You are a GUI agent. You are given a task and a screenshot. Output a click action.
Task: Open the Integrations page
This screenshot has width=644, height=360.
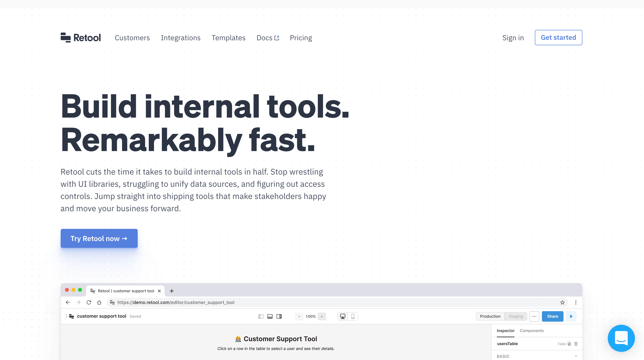coord(180,38)
